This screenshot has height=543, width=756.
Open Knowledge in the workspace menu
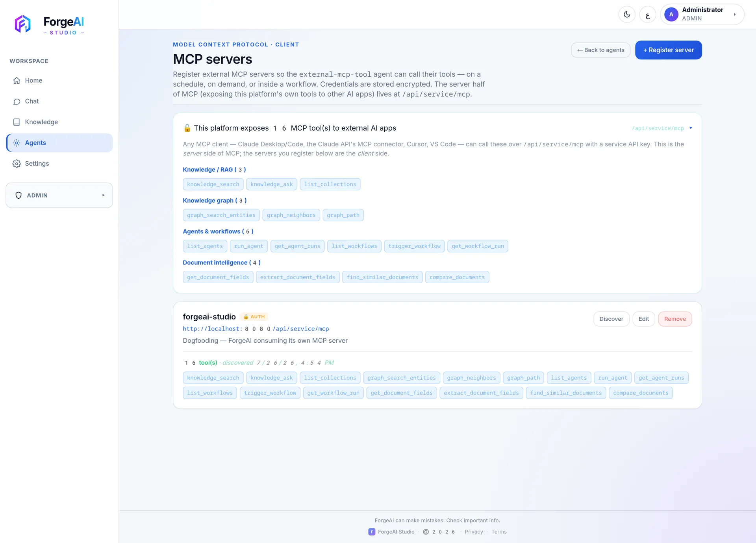59,122
